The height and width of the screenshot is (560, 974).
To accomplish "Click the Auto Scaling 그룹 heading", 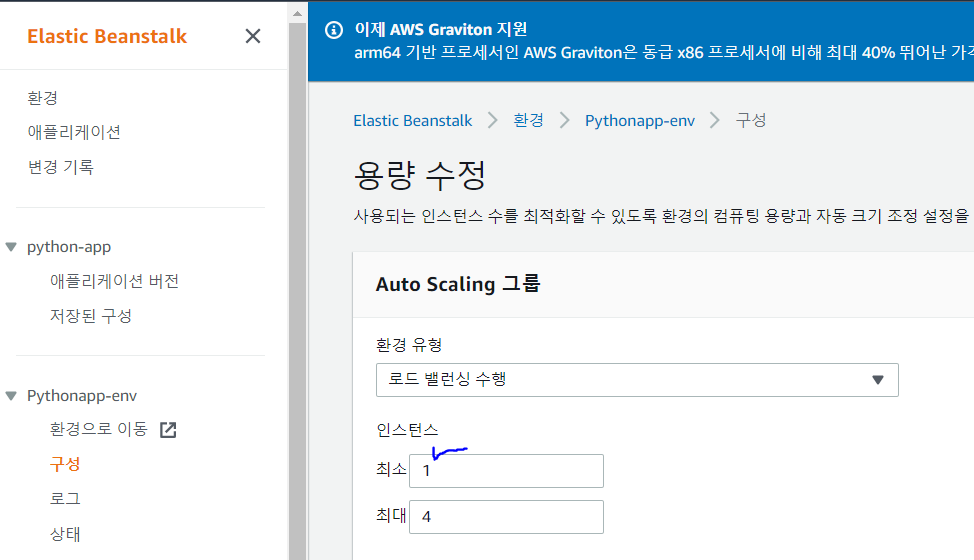I will (x=458, y=284).
